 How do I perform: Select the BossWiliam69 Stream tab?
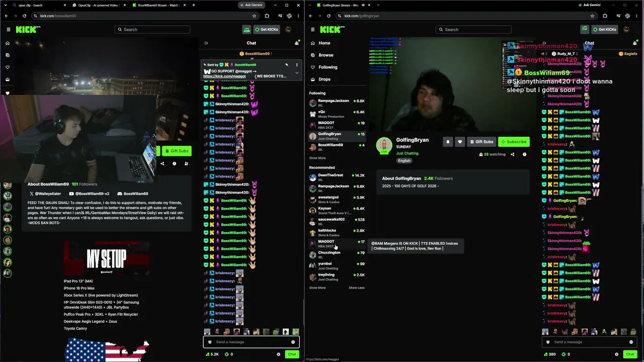tap(158, 5)
